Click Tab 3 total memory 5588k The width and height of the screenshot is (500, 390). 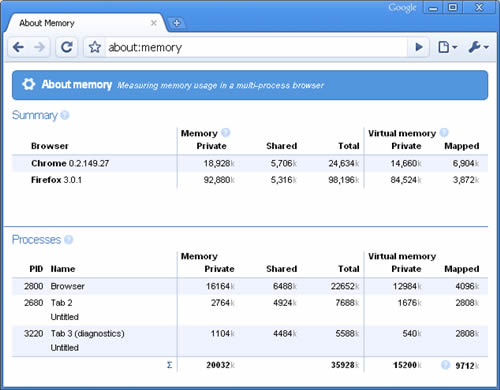[x=347, y=334]
